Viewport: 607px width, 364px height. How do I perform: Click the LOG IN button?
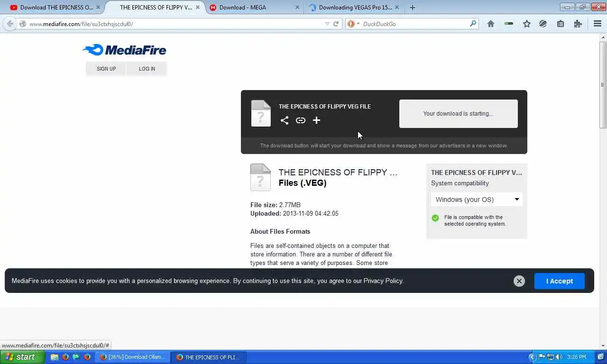[x=147, y=69]
